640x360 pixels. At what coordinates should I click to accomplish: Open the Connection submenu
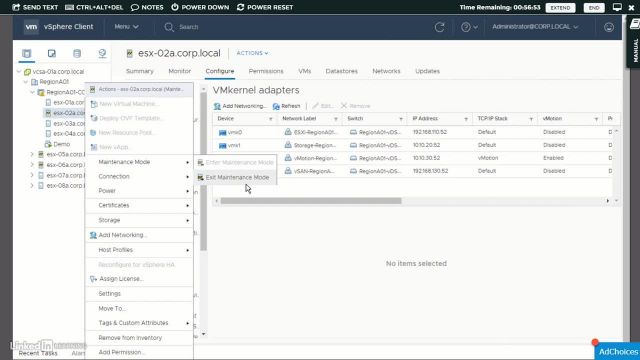tap(139, 176)
